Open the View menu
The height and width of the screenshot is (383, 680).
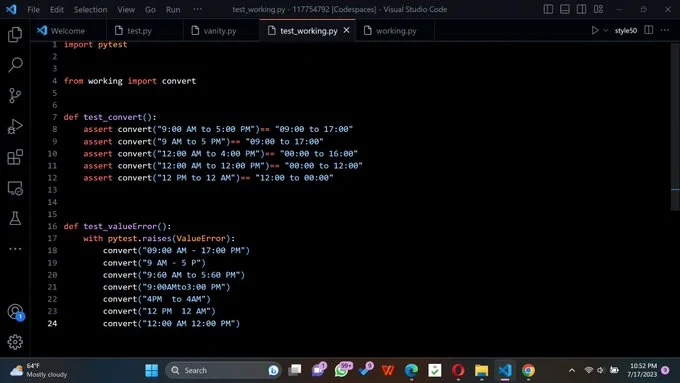[126, 10]
